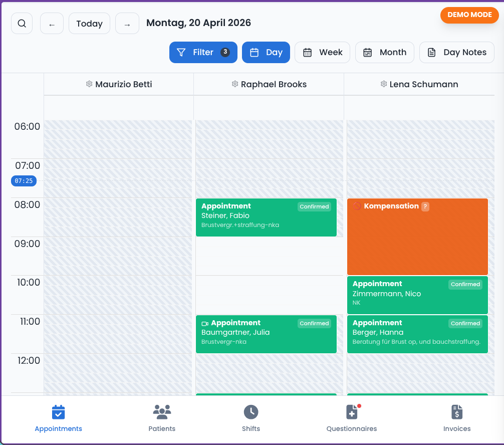
Task: Open Day Notes
Action: point(457,53)
